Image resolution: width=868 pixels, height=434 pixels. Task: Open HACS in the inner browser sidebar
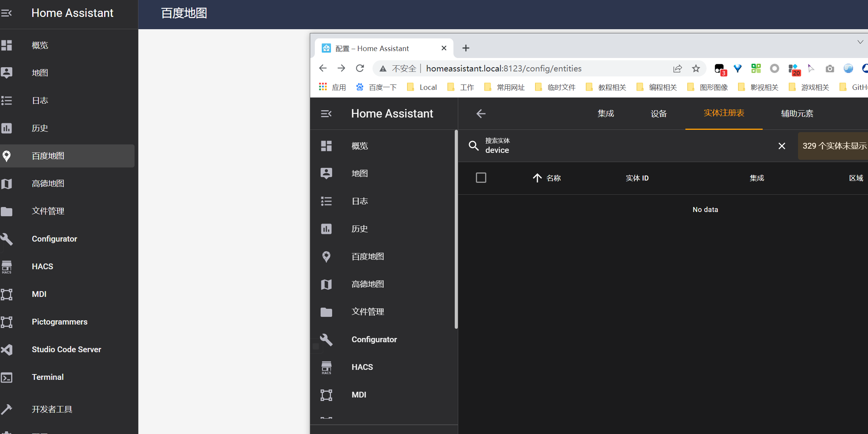pos(382,367)
